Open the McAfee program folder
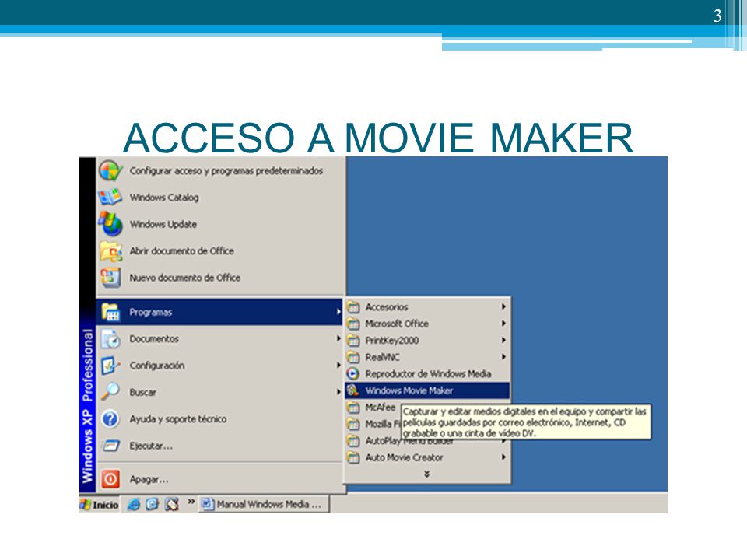747x560 pixels. [x=373, y=407]
